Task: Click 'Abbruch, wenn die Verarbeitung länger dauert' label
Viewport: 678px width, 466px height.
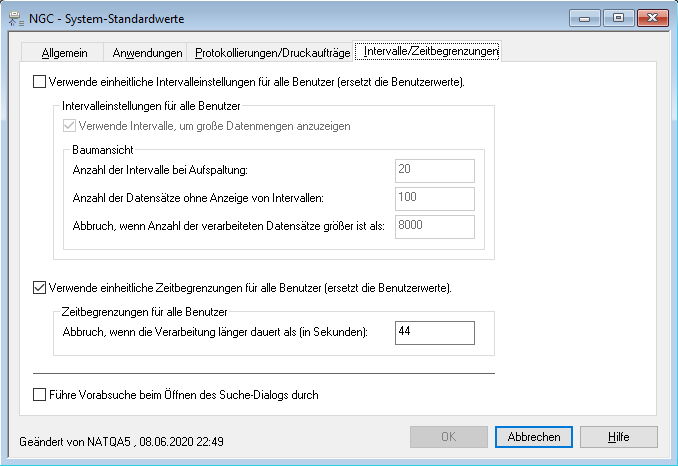Action: [x=215, y=332]
